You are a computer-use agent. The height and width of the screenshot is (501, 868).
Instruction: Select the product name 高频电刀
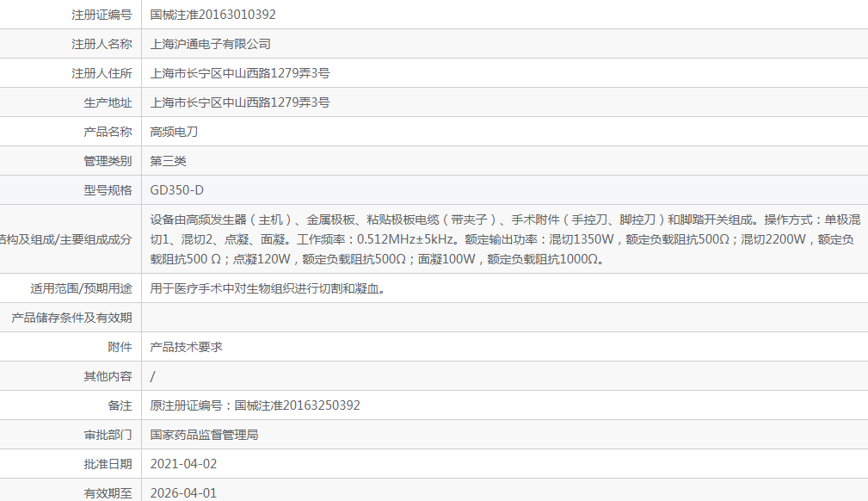(169, 131)
